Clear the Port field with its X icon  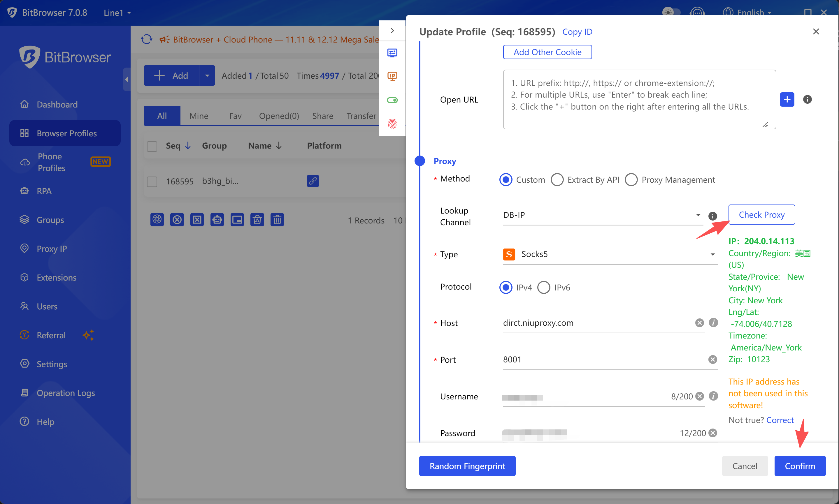point(712,359)
